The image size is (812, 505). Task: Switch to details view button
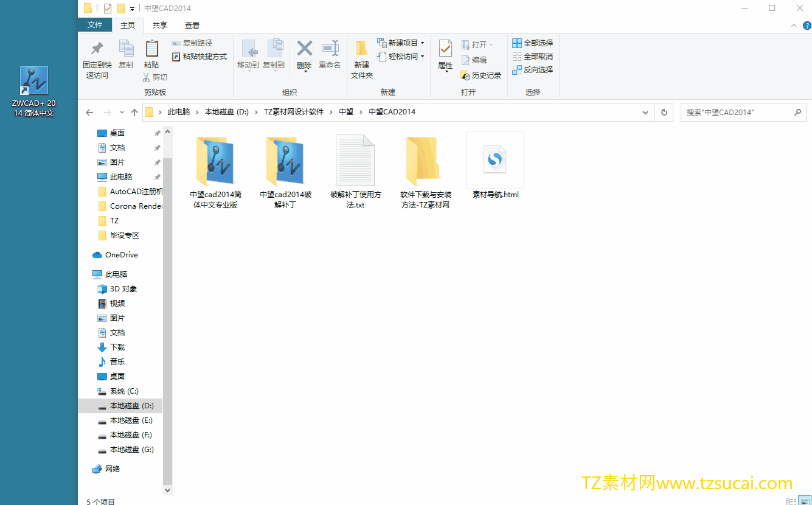tap(791, 501)
